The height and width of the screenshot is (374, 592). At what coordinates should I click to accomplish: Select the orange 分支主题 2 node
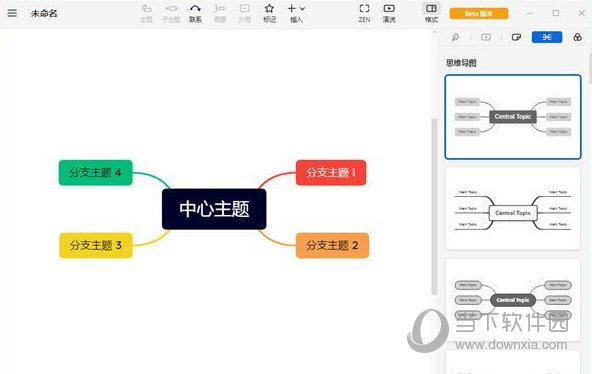[332, 245]
